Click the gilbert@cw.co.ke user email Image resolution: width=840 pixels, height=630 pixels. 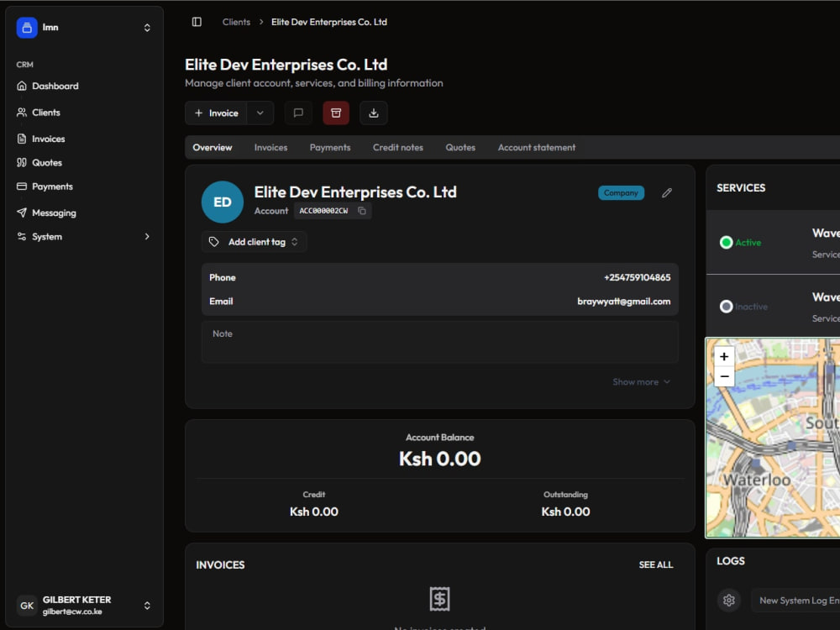coord(72,612)
